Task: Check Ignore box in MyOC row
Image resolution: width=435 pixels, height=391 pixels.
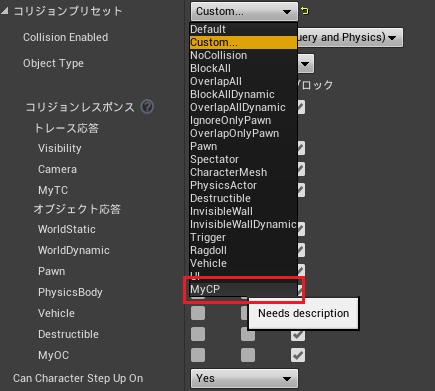Action: 198,355
